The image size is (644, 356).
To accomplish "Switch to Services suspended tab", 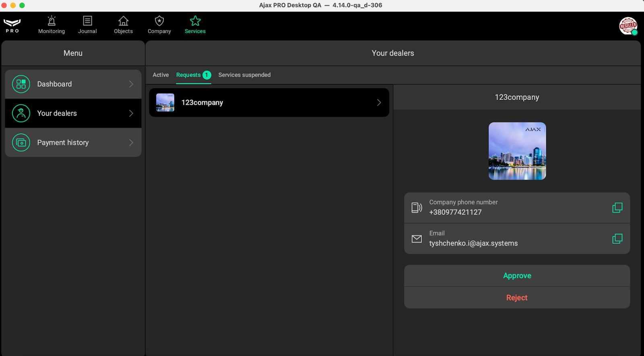I will point(244,75).
